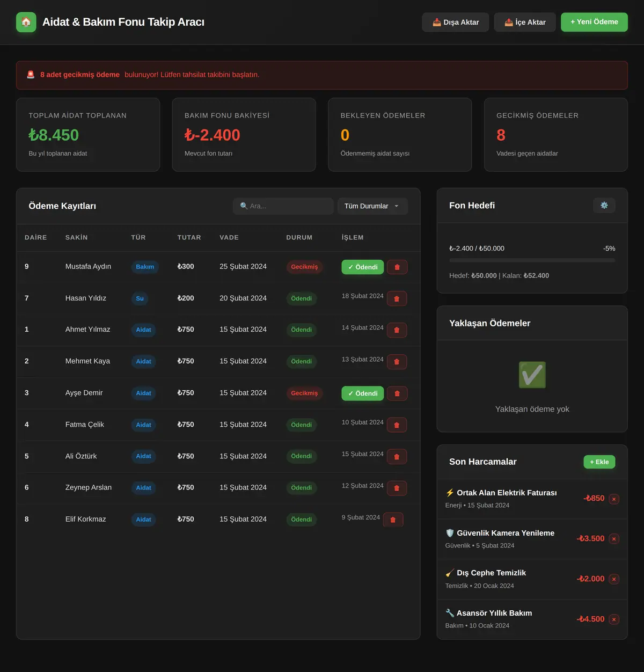
Task: Open Fon Hedefi settings gear
Action: (x=604, y=206)
